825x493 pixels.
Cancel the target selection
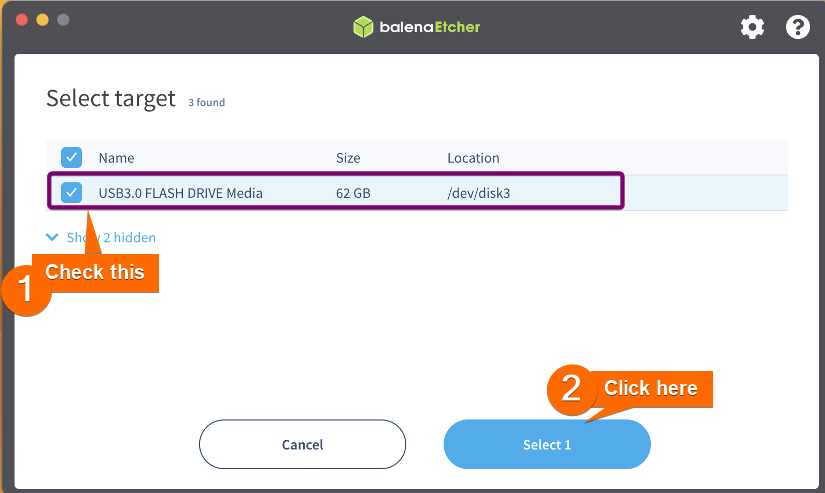coord(303,444)
